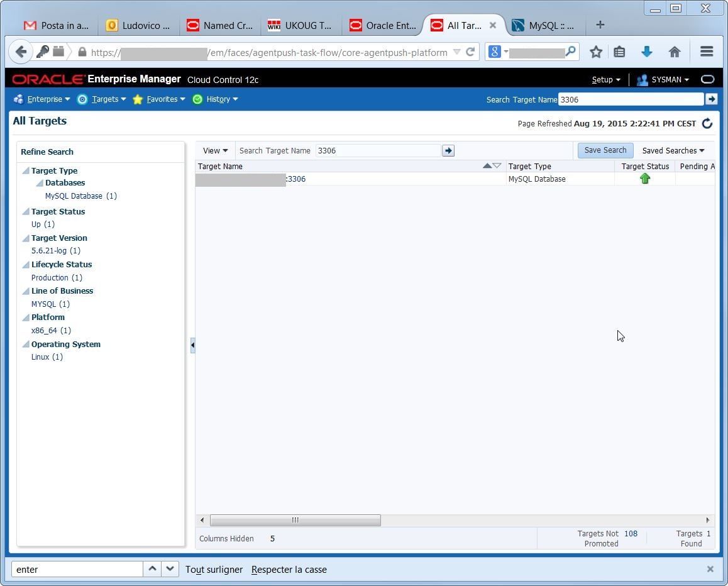728x586 pixels.
Task: Open the URL history dropdown arrow
Action: 457,52
